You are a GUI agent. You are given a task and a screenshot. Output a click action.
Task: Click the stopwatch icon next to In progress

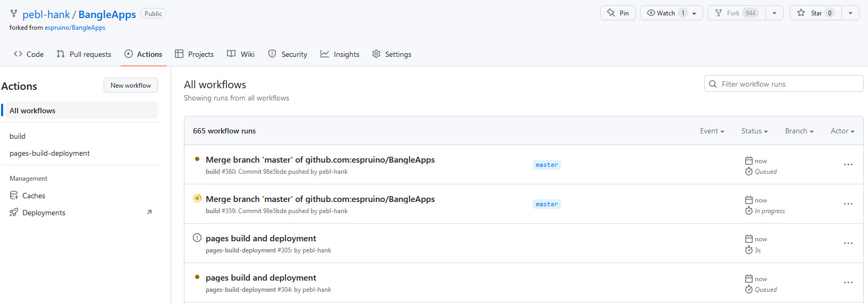coord(748,210)
